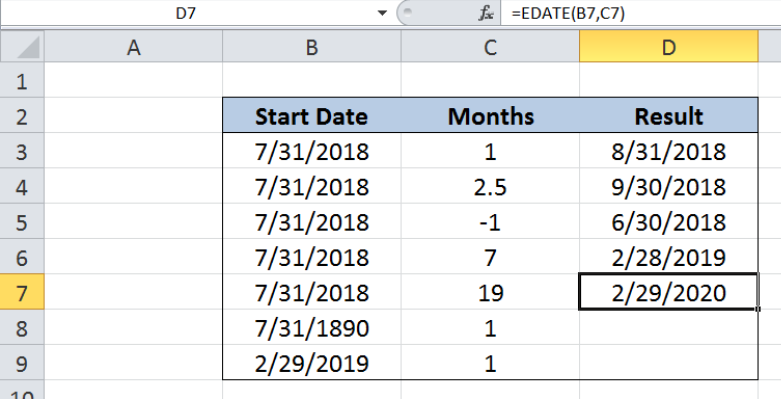Viewport: 781px width, 399px height.
Task: Select row 2 header
Action: tap(22, 116)
